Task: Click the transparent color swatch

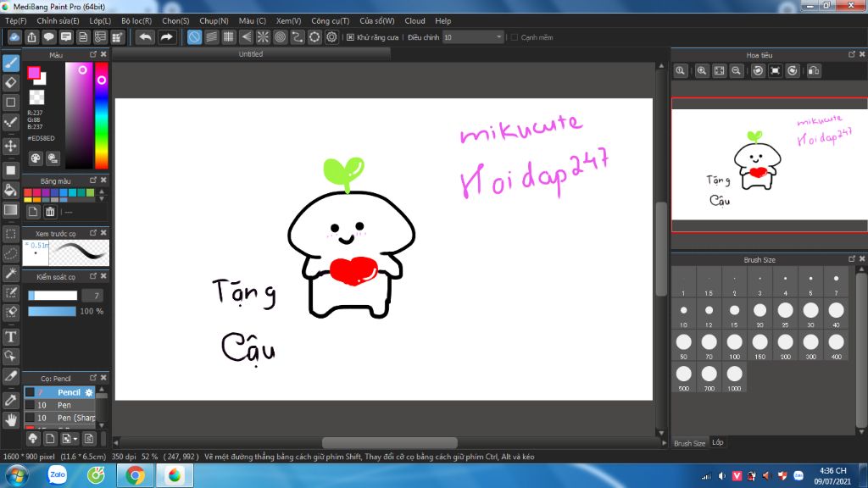Action: click(x=36, y=97)
